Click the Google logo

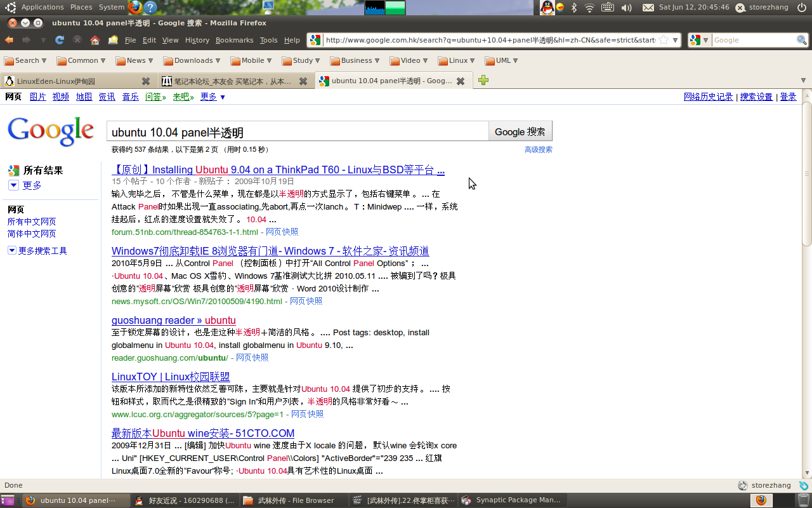tap(51, 131)
